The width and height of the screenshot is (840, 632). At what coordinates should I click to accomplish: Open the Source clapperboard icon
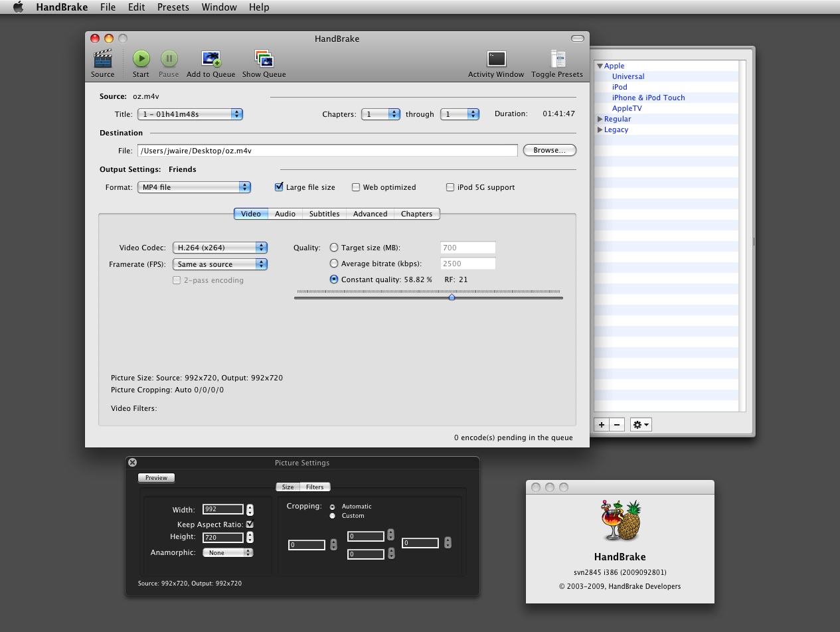tap(103, 59)
